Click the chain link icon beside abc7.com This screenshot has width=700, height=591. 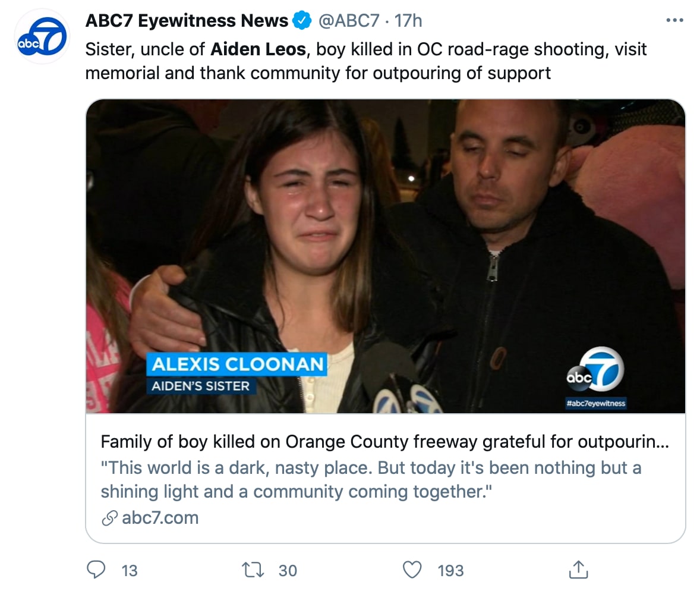point(109,518)
